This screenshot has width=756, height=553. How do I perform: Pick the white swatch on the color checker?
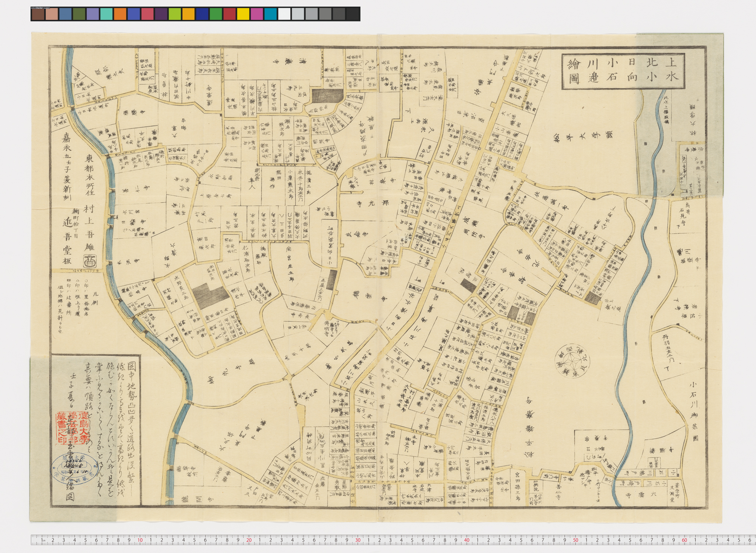(284, 14)
